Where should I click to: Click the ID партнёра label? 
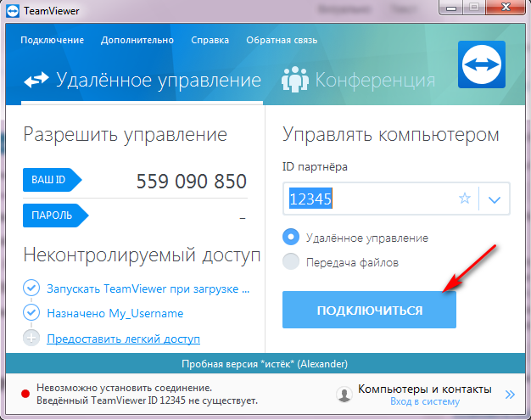tap(315, 167)
